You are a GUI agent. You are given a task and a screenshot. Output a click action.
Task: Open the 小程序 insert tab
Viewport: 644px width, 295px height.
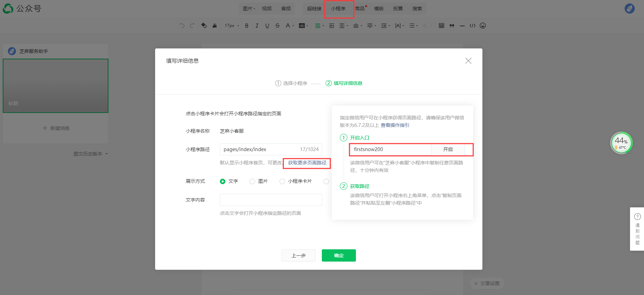tap(338, 9)
